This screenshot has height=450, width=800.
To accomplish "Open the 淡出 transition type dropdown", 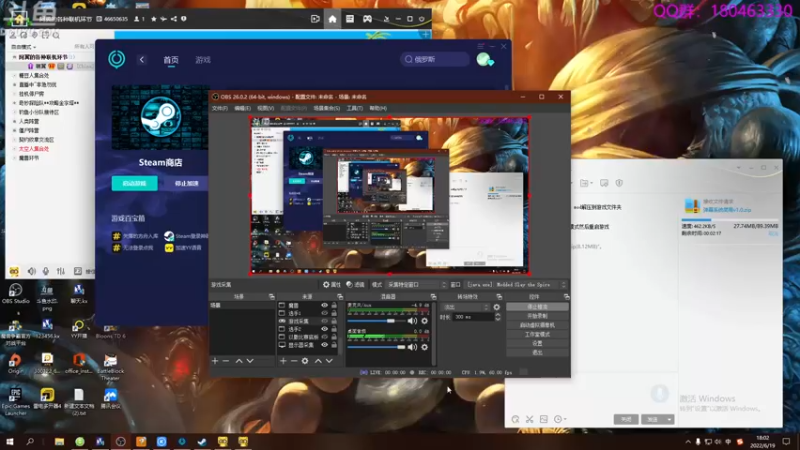I will (x=466, y=307).
